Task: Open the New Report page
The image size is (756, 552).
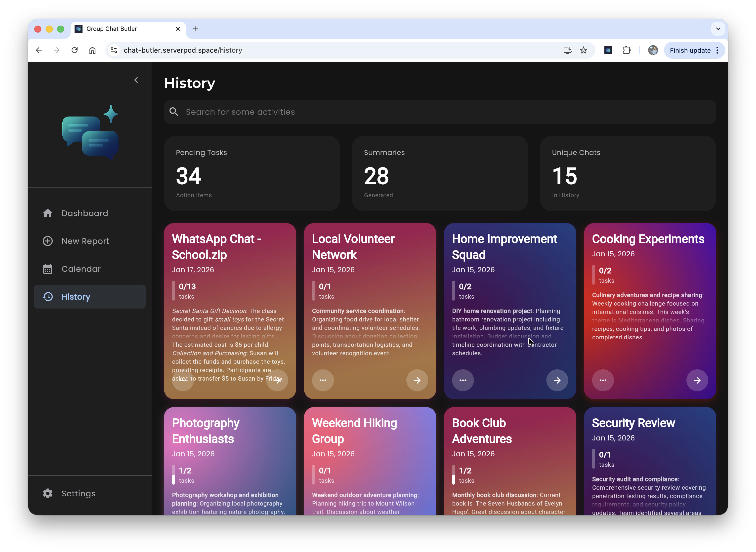Action: (x=85, y=241)
